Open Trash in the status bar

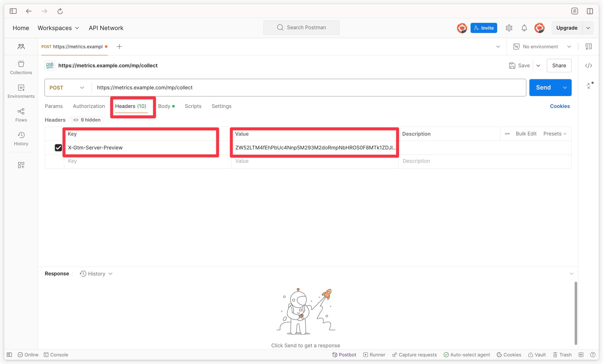562,355
